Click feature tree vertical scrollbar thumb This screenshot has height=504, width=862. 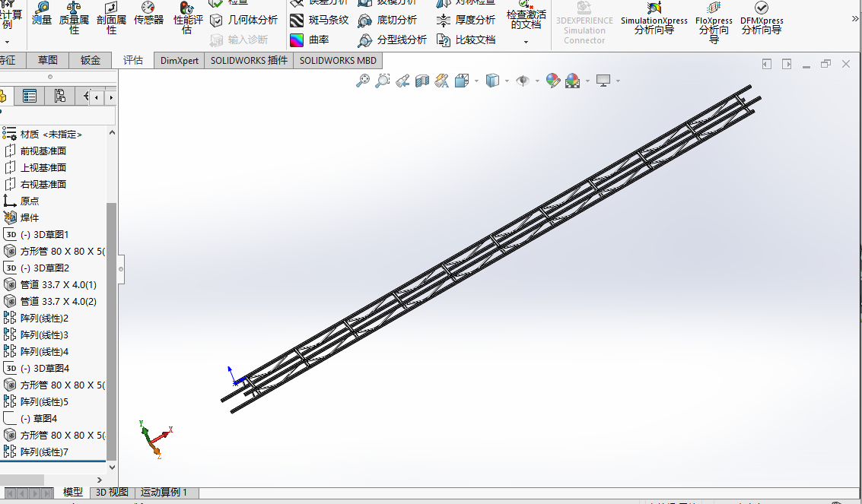click(x=112, y=331)
